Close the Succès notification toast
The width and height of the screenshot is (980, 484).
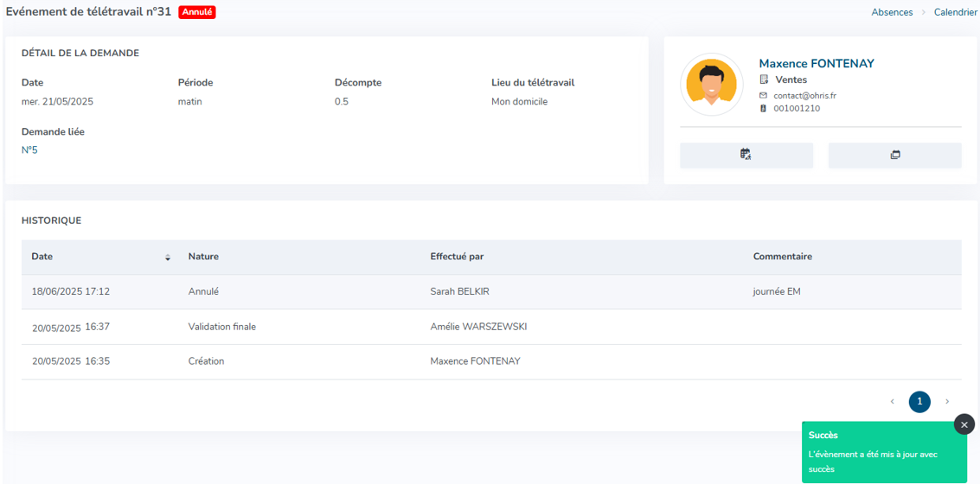pos(964,424)
